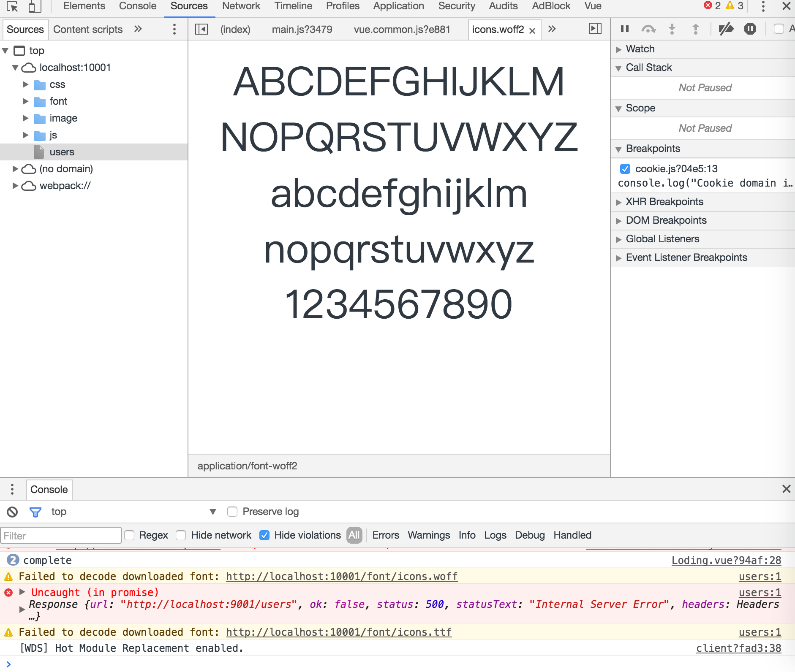The height and width of the screenshot is (672, 795).
Task: Enable Hide network checkbox
Action: [x=181, y=535]
